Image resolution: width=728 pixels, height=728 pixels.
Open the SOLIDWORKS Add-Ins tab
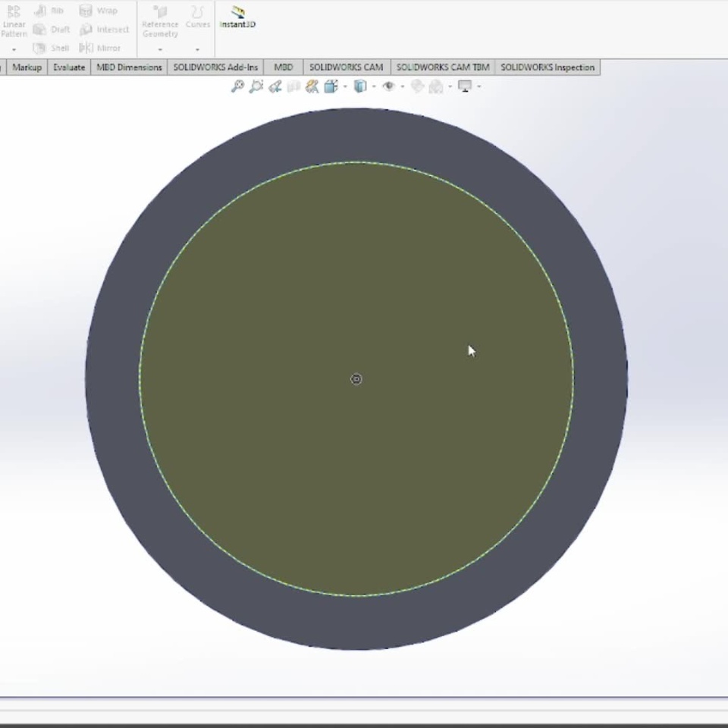(x=215, y=67)
